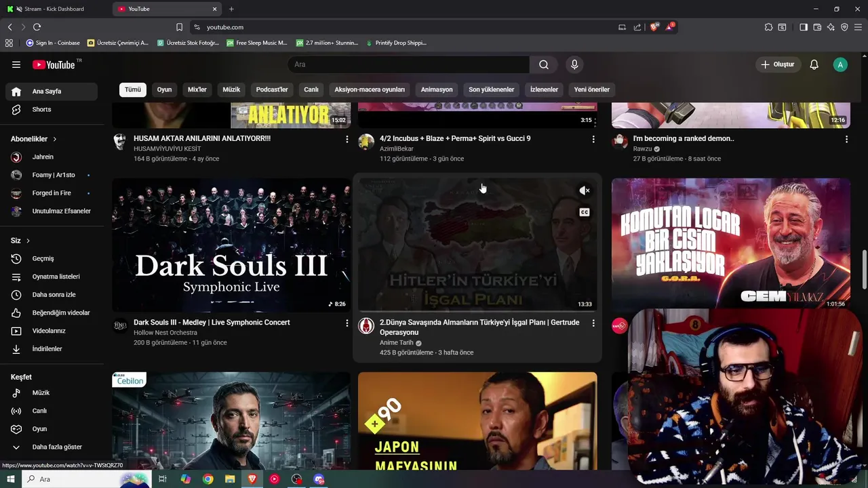The image size is (868, 488).
Task: Open options menu for Gertrude Operasyonu video
Action: click(593, 323)
